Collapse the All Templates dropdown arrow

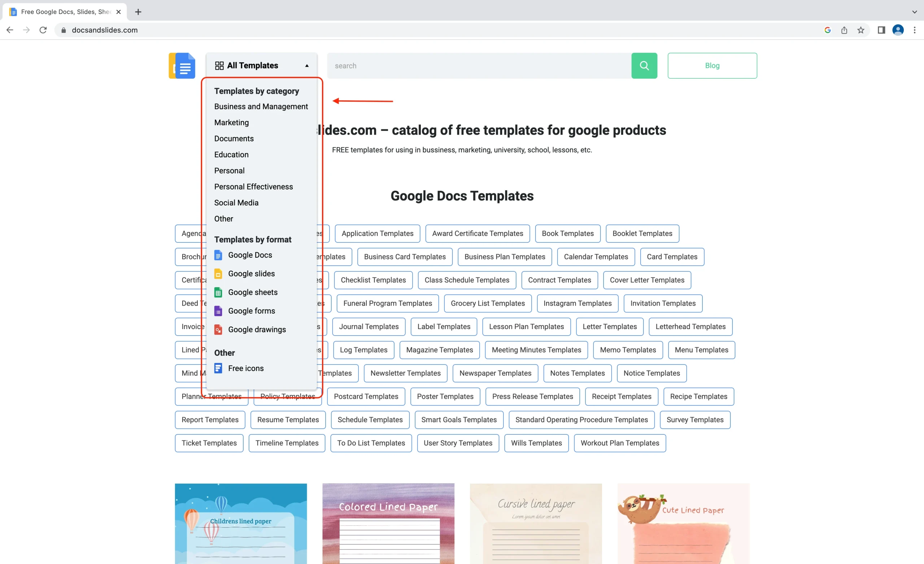click(x=307, y=65)
